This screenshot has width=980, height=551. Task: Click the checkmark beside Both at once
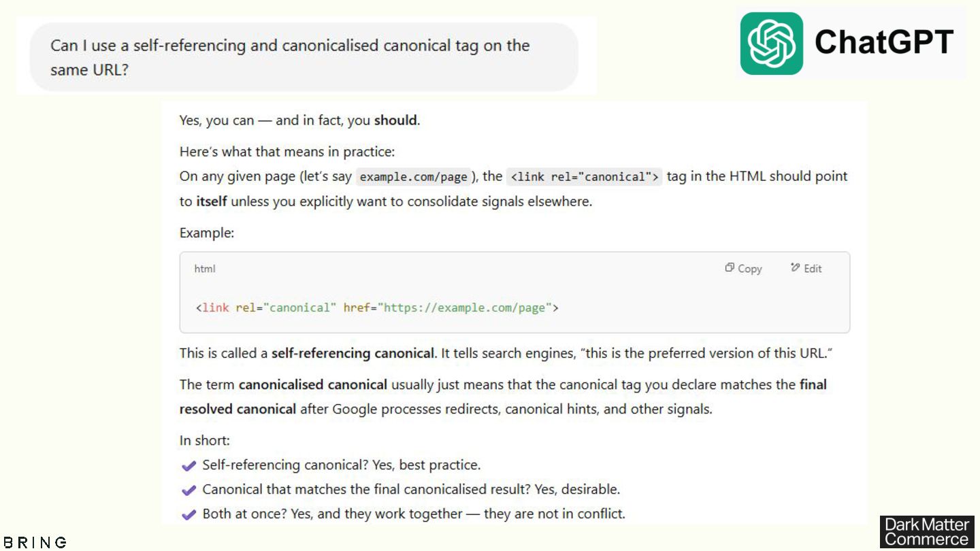(x=189, y=515)
